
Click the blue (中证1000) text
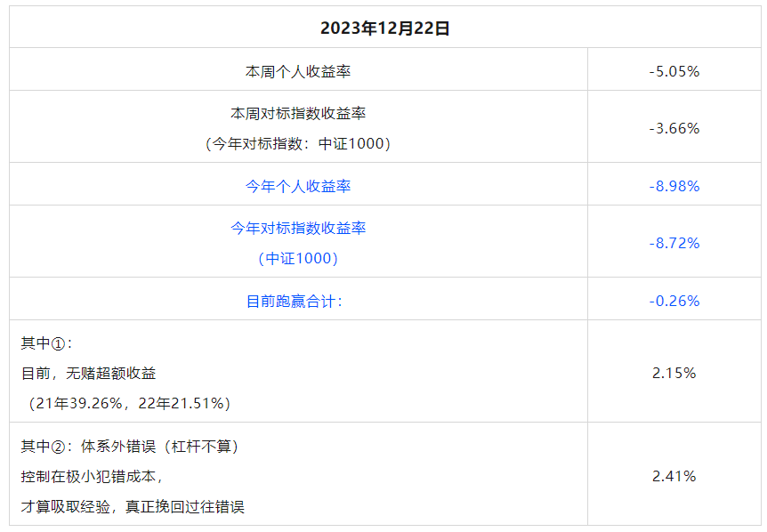pos(298,258)
